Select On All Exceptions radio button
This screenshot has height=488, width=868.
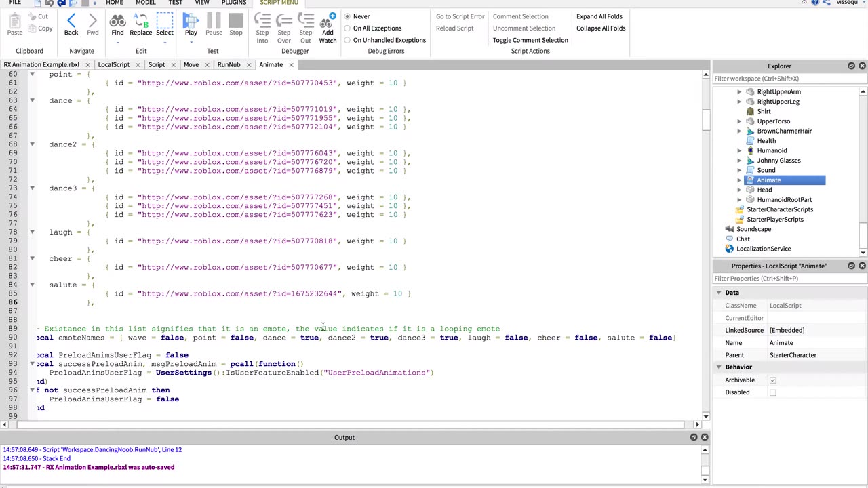[x=347, y=28]
